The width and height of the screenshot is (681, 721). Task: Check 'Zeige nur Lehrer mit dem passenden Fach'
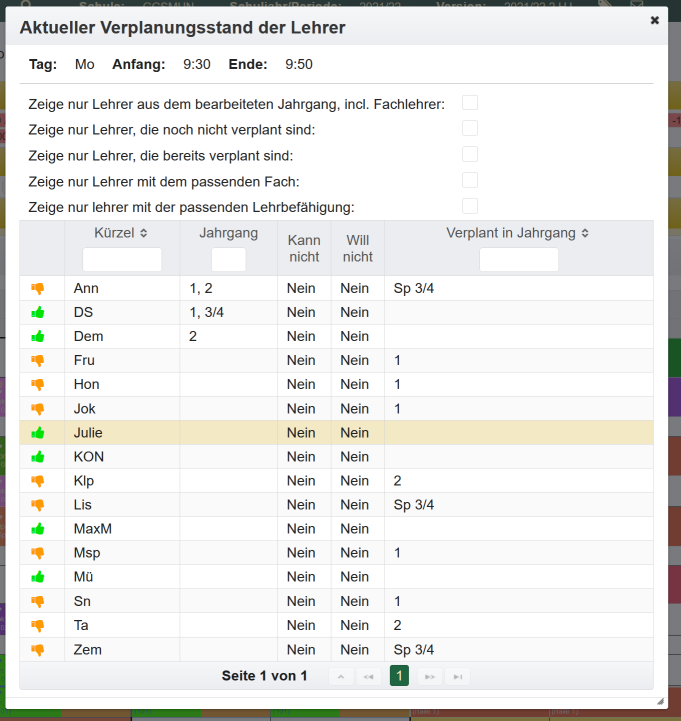[470, 181]
